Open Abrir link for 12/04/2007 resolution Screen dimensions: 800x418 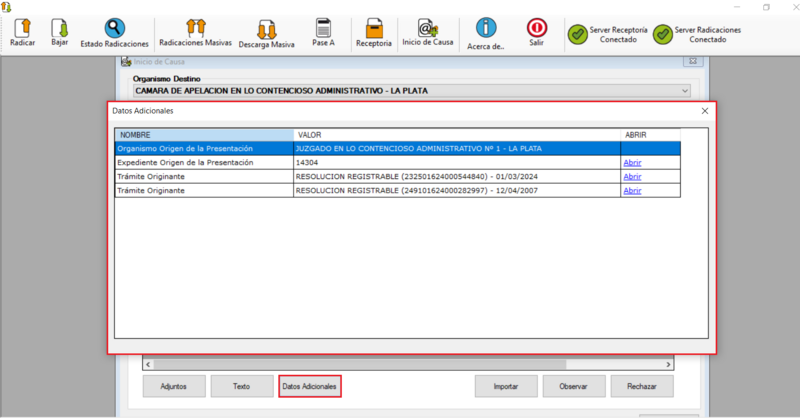click(632, 190)
